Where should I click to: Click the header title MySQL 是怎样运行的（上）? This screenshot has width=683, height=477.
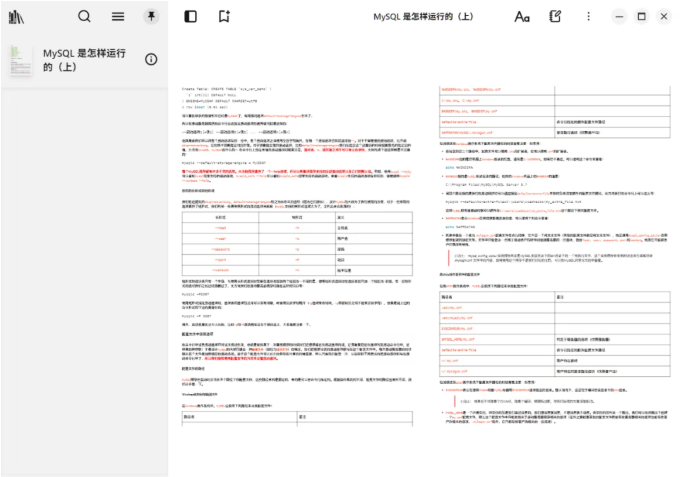click(x=423, y=17)
